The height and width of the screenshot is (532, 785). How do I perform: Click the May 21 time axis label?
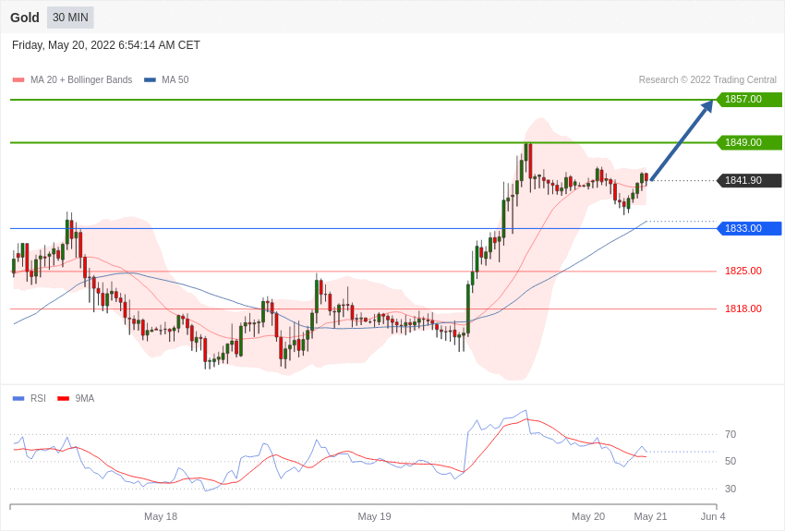650,516
